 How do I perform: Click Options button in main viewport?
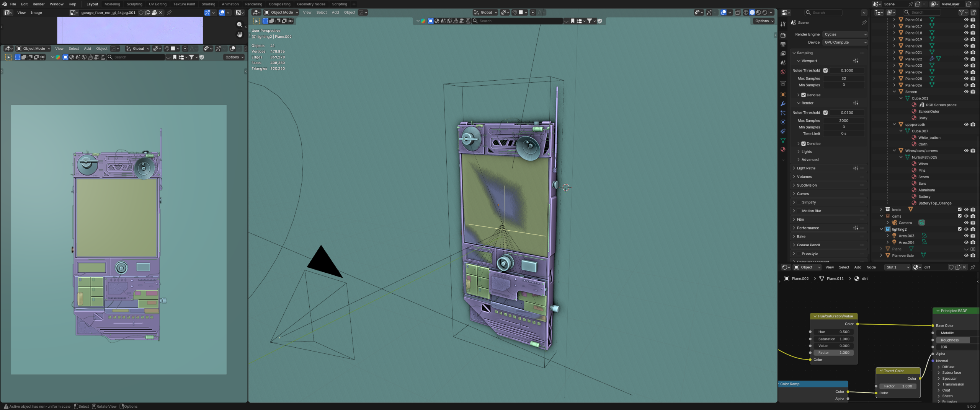tap(764, 21)
